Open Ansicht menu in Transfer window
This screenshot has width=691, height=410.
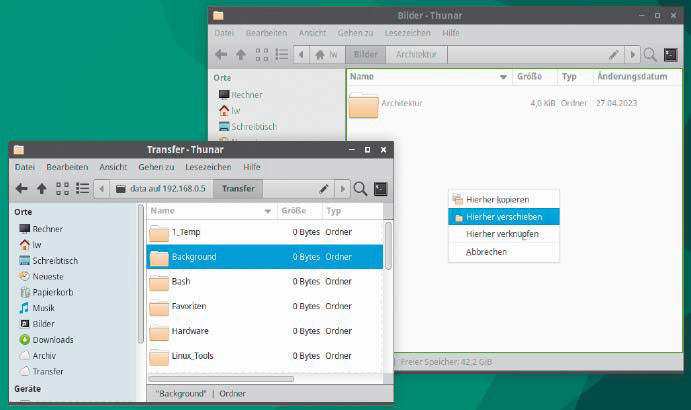pos(113,167)
